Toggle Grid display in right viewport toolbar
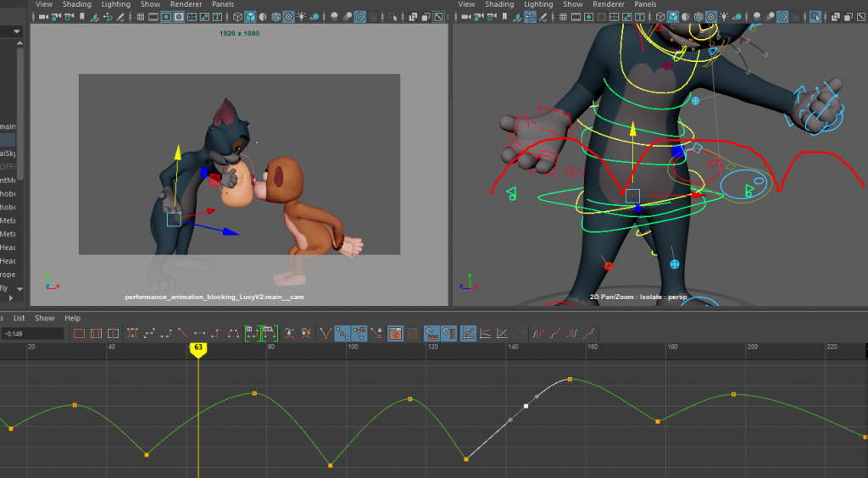This screenshot has width=868, height=478. pos(563,17)
